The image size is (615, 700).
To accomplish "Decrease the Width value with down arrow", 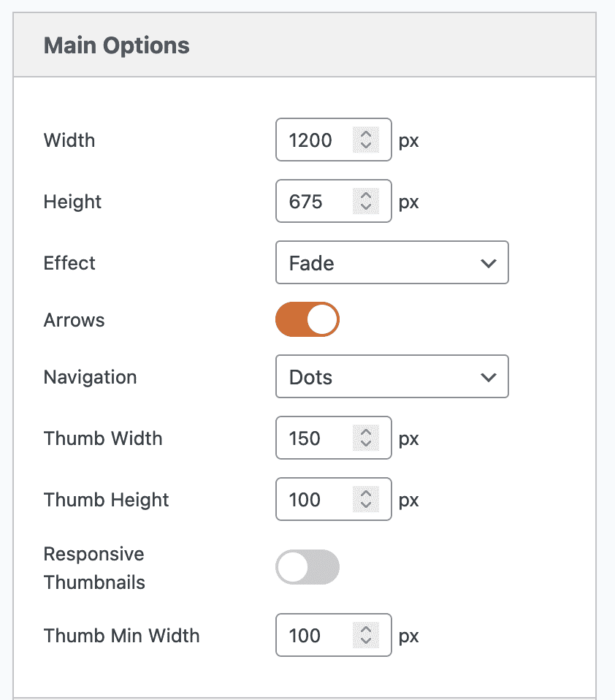I will pyautogui.click(x=366, y=146).
